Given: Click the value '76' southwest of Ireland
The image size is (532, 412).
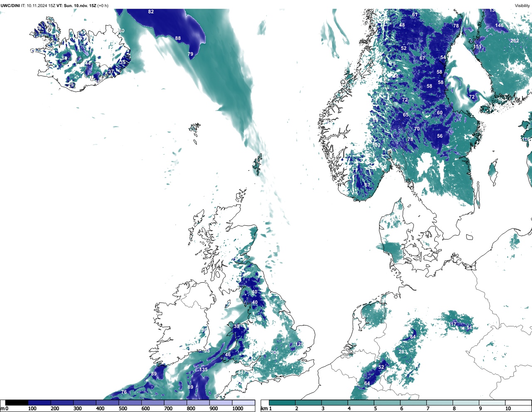Looking at the screenshot, I should 124,392.
